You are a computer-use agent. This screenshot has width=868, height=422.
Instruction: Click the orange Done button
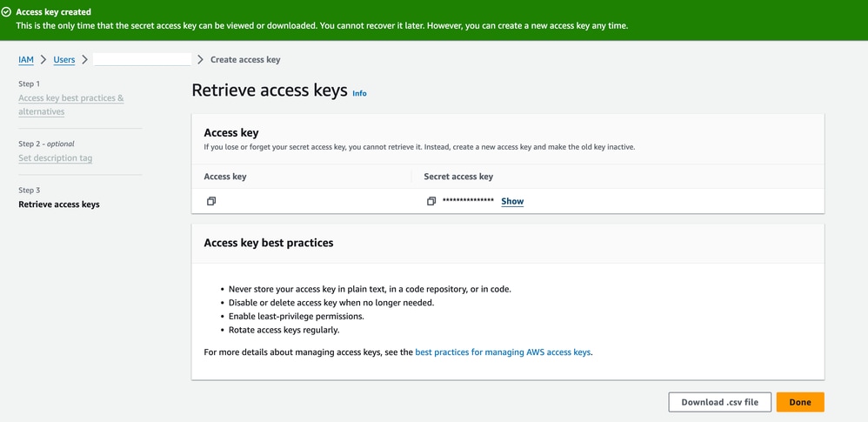(800, 402)
